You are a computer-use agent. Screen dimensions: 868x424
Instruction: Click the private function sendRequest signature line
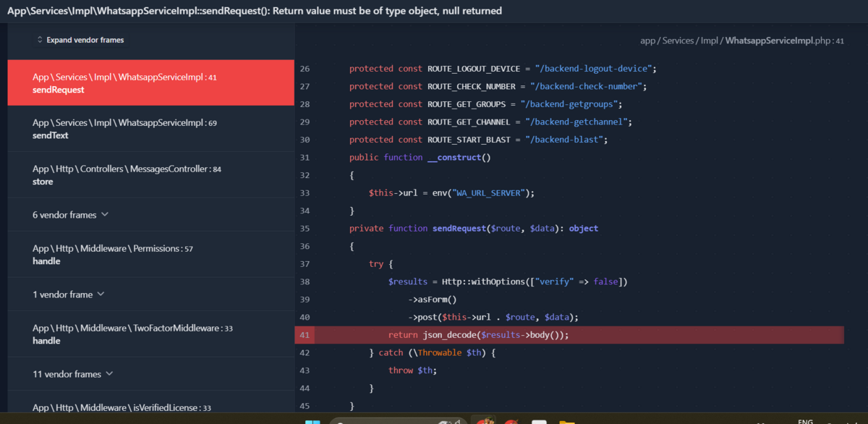473,229
